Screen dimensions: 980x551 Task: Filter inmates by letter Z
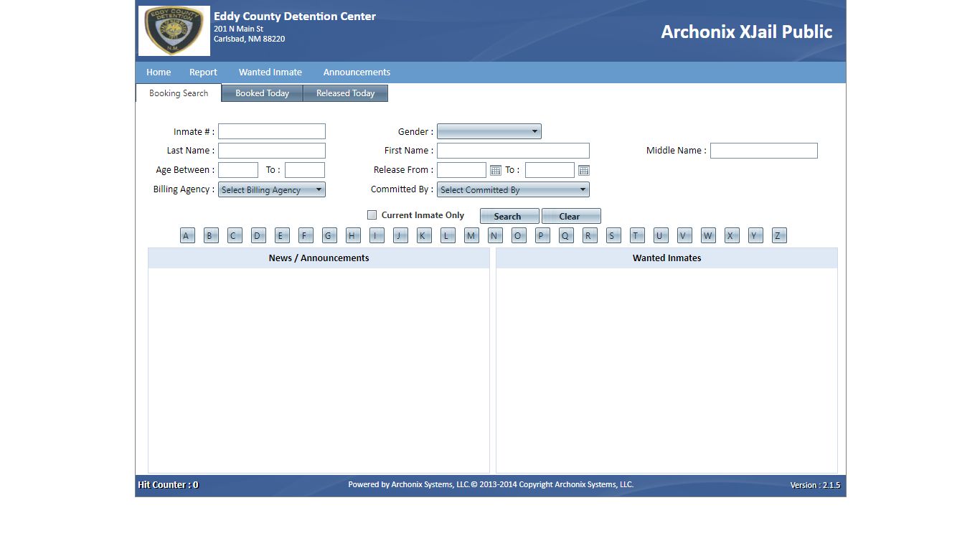coord(779,236)
